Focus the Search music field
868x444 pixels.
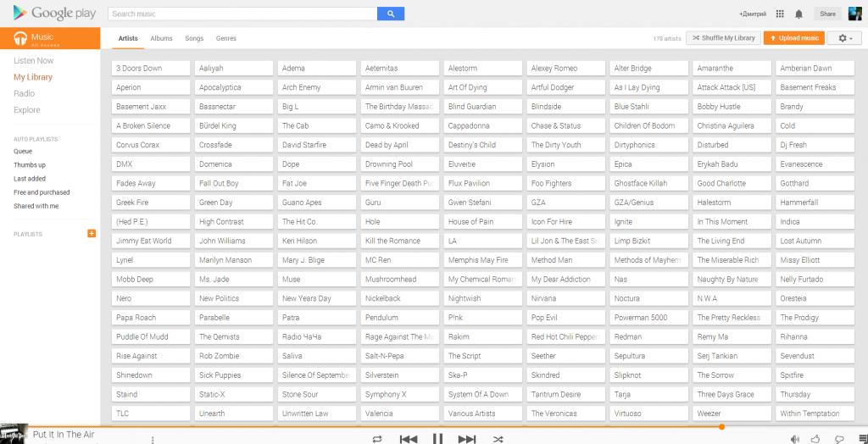tap(242, 14)
